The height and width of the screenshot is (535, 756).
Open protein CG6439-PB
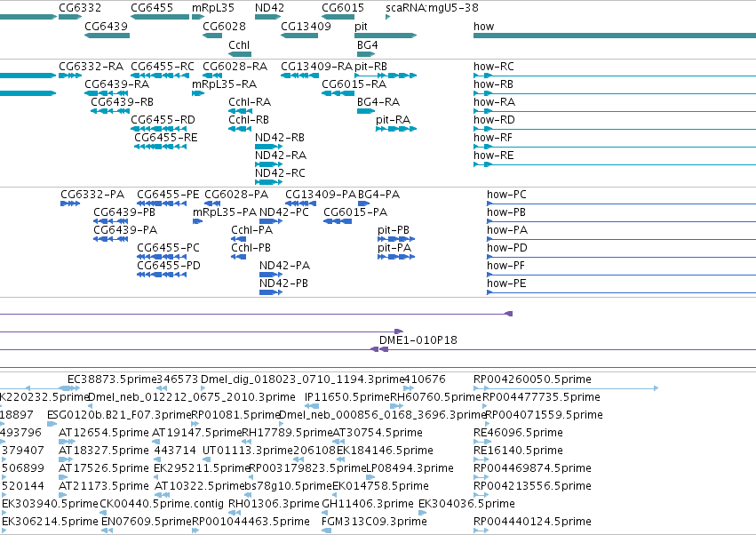[x=124, y=212]
